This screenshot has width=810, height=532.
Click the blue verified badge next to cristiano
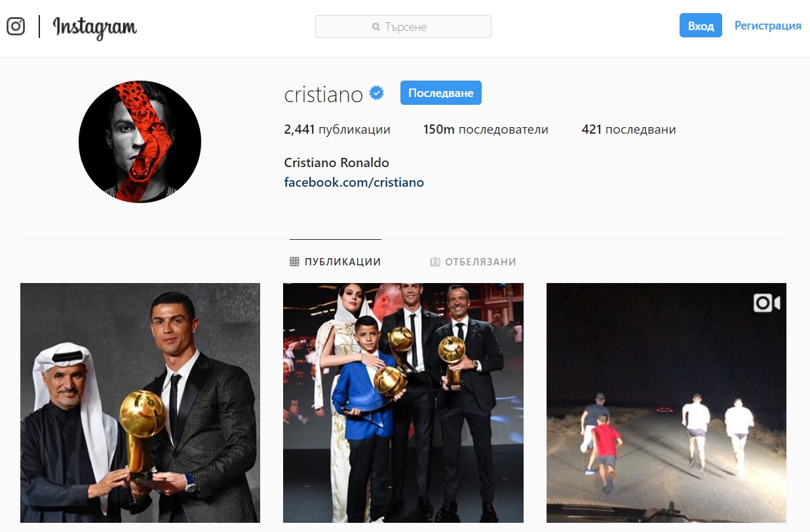click(377, 93)
